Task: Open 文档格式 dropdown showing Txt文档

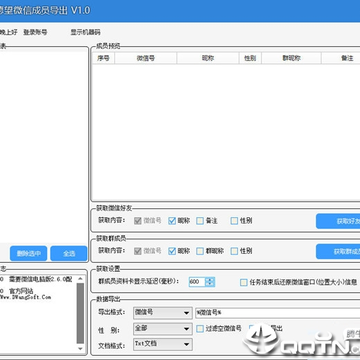Action: point(163,344)
